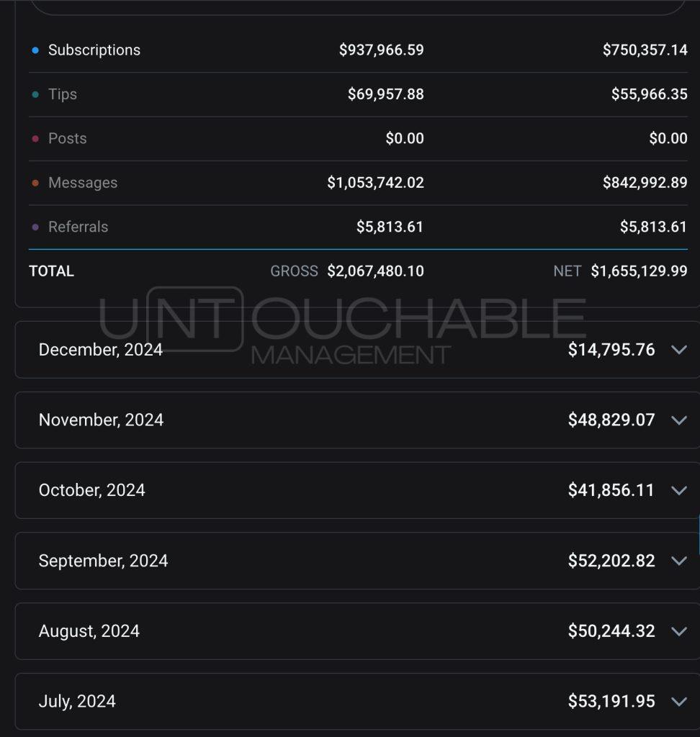Click the November $48,829.07 amount
The height and width of the screenshot is (737, 700).
pyautogui.click(x=611, y=420)
